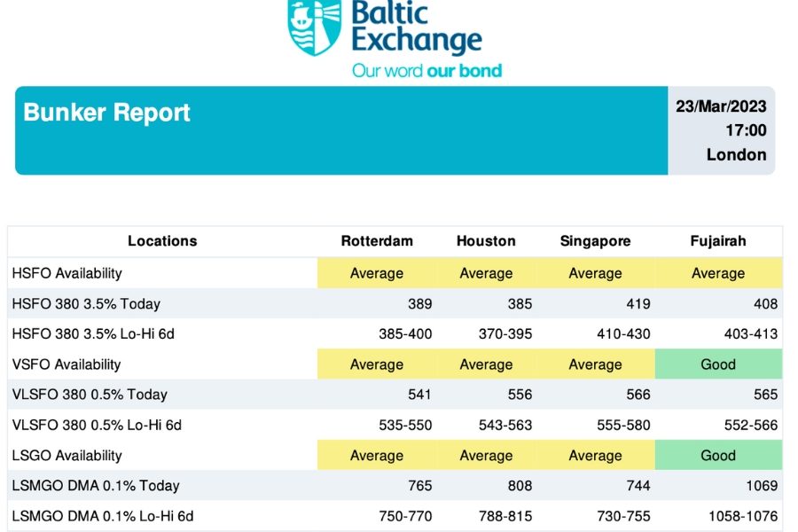The height and width of the screenshot is (532, 798).
Task: Click the Our word our bond tagline
Action: click(427, 70)
